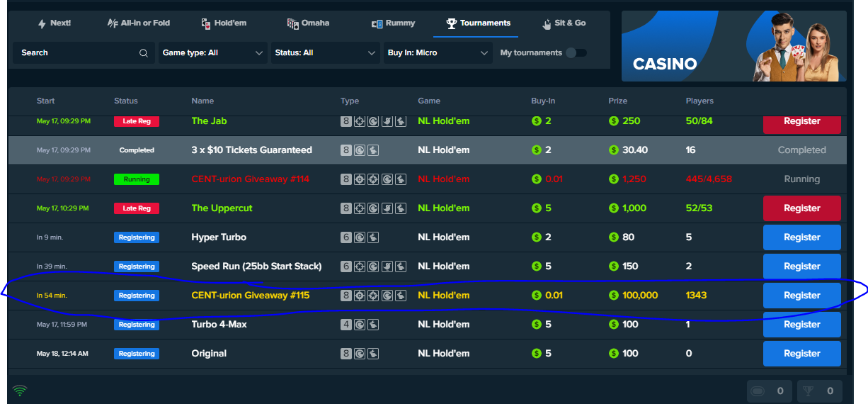The height and width of the screenshot is (404, 868).
Task: Click the Type column header
Action: point(350,101)
